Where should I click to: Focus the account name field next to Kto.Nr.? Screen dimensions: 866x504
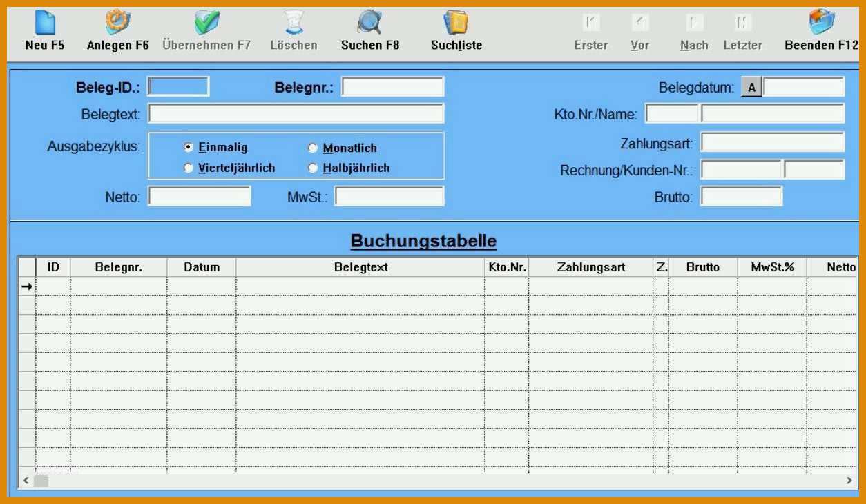(773, 113)
